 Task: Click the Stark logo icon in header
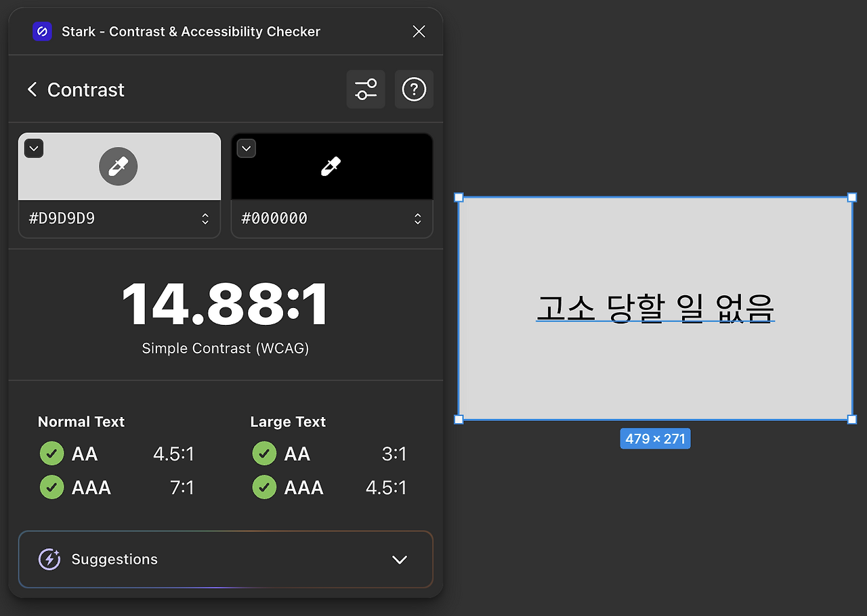point(42,31)
